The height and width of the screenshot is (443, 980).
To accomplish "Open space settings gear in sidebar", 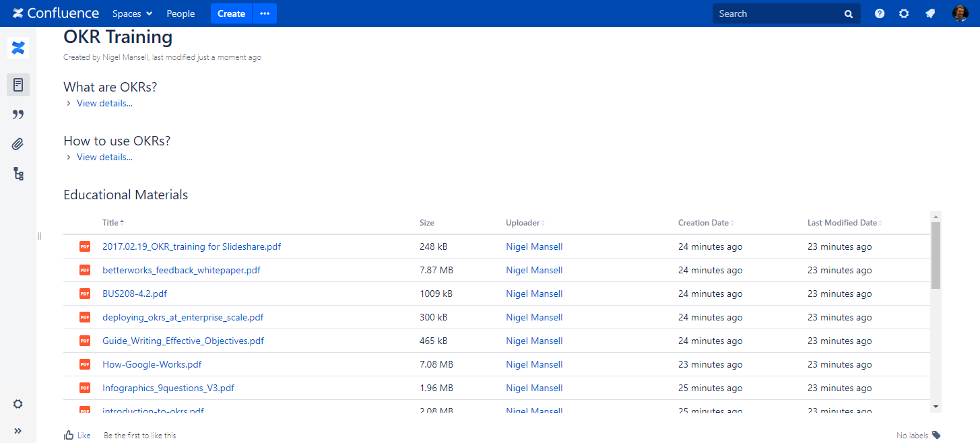I will click(x=18, y=404).
